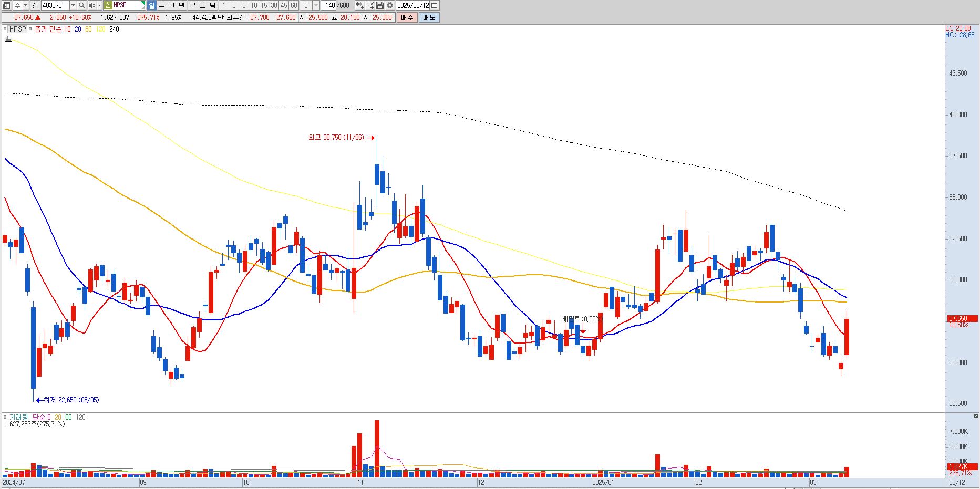Click the 매도 sell button
This screenshot has width=980, height=489.
click(429, 17)
